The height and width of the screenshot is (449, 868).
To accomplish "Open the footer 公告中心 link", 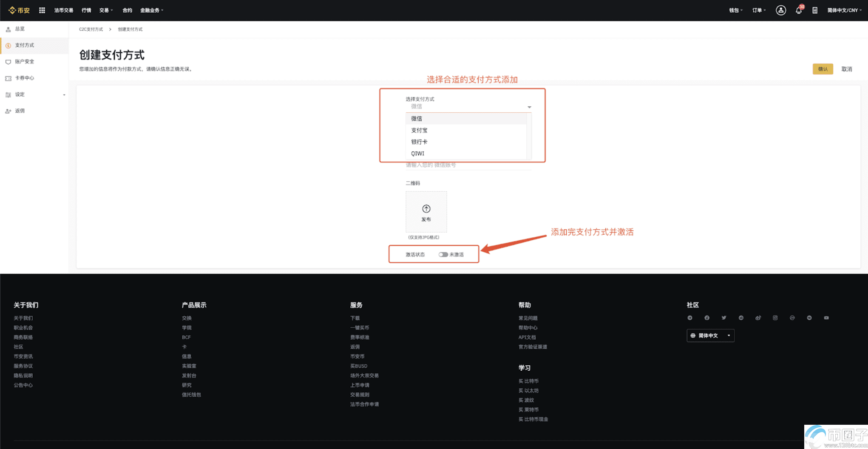I will 23,385.
